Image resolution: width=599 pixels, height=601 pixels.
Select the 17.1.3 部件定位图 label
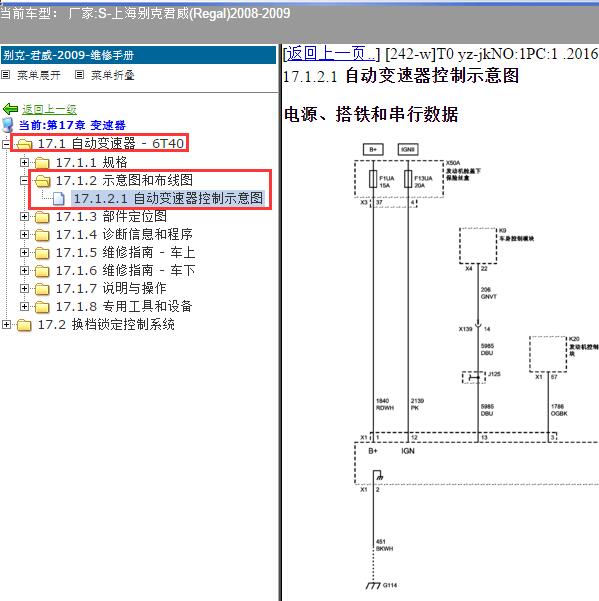pos(112,217)
